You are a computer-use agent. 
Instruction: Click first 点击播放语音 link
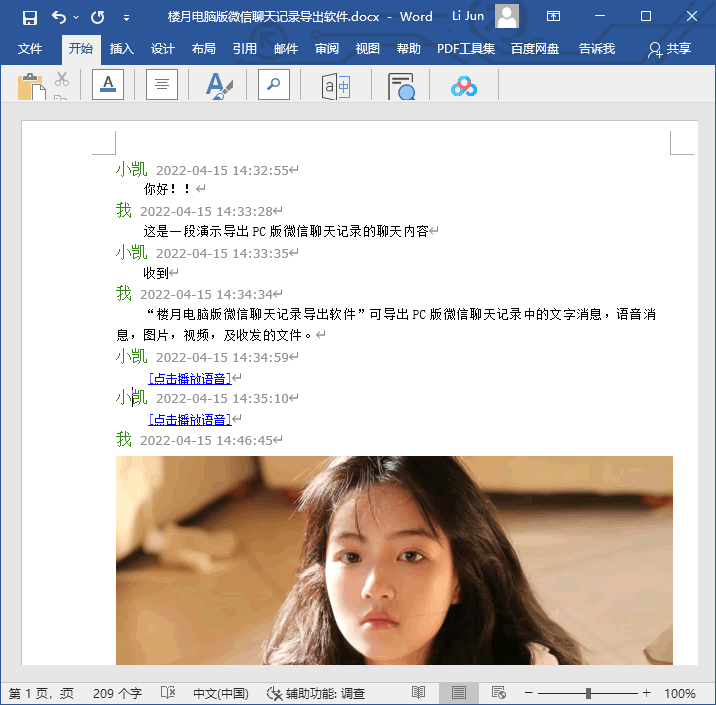(190, 378)
